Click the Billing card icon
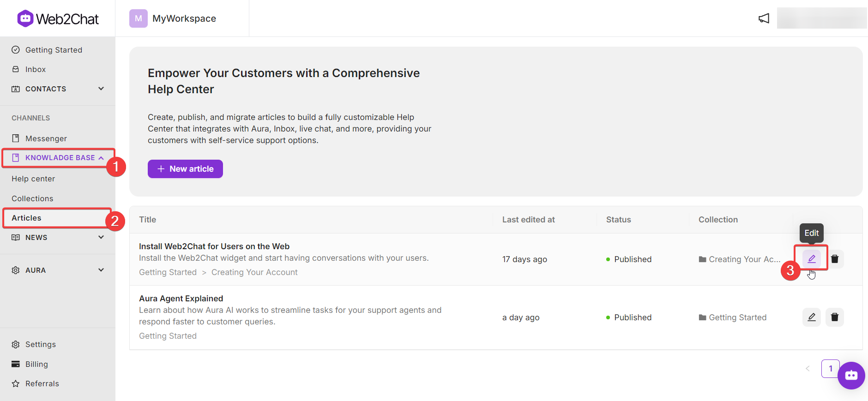This screenshot has width=868, height=401. [x=16, y=364]
